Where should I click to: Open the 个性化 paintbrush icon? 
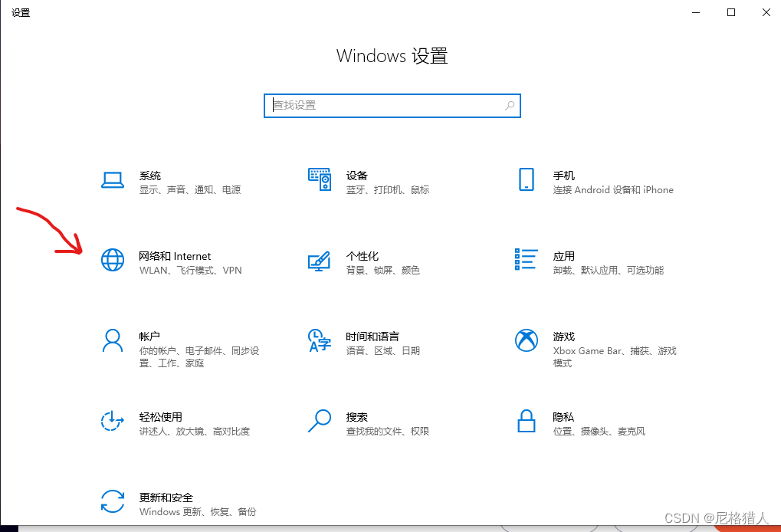(x=320, y=261)
